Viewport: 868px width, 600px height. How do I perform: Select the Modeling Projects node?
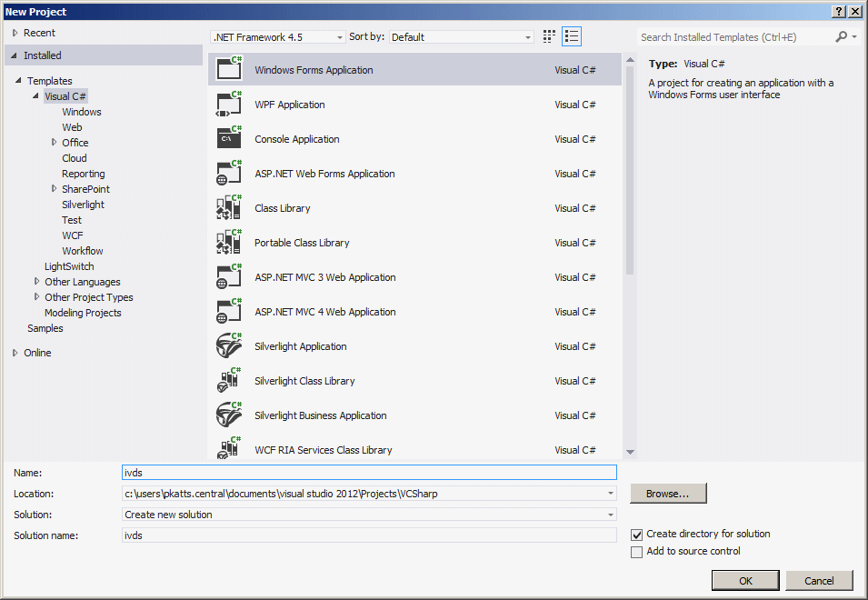click(x=83, y=313)
